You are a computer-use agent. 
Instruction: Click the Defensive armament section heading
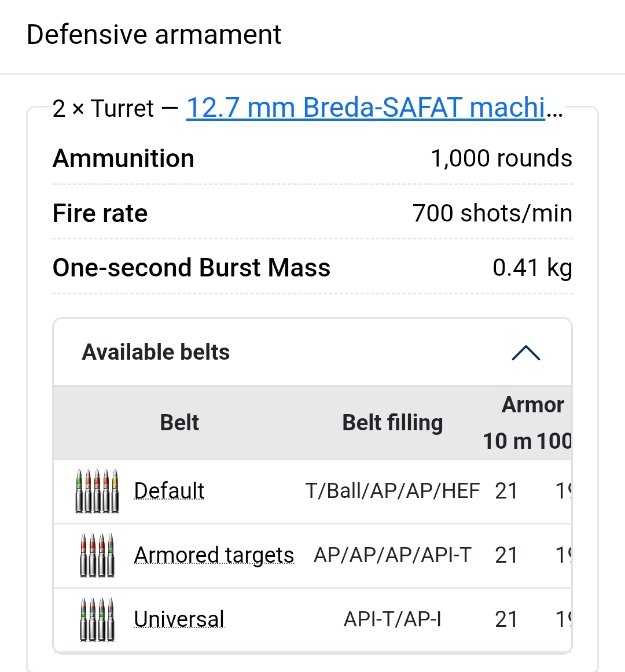click(154, 35)
